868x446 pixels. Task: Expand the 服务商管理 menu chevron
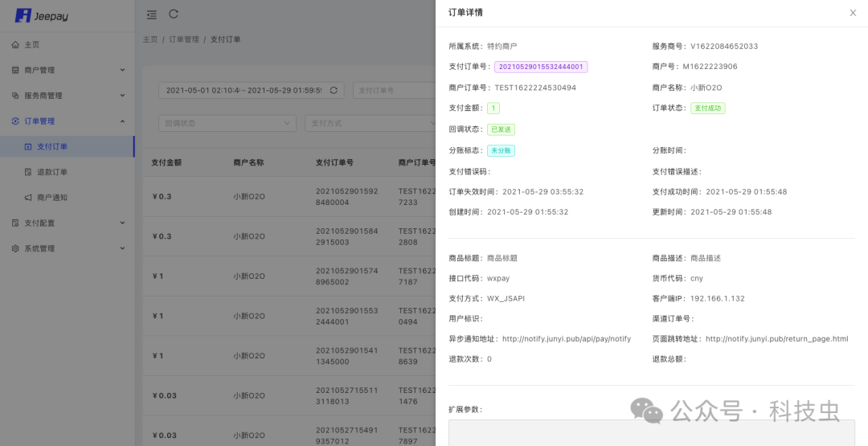pyautogui.click(x=122, y=96)
